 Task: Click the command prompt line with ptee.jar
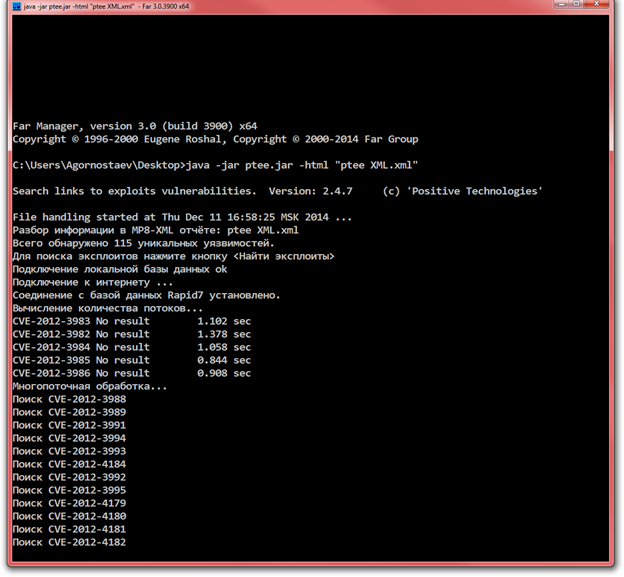215,165
